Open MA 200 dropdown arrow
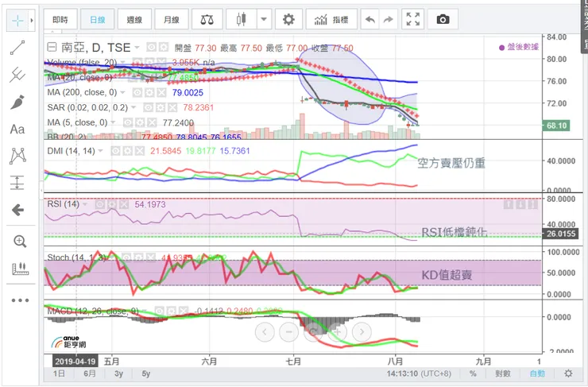The height and width of the screenshot is (387, 588). point(122,93)
